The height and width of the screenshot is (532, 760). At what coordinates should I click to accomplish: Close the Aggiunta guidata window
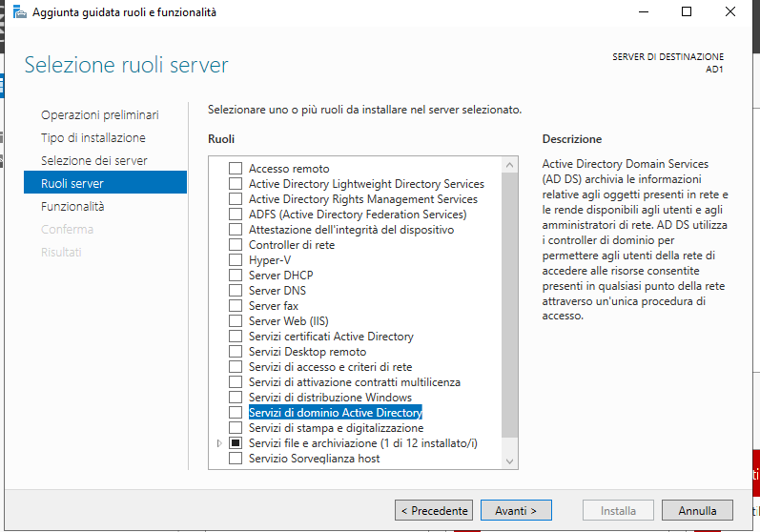[730, 11]
